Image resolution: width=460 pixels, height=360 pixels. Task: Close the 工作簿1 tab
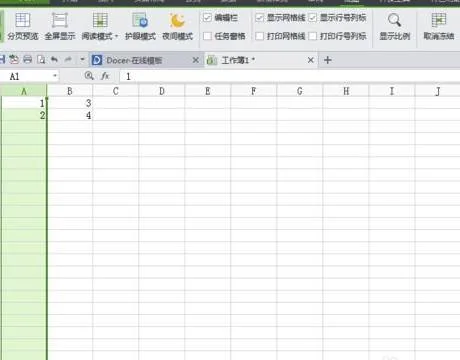pos(310,60)
